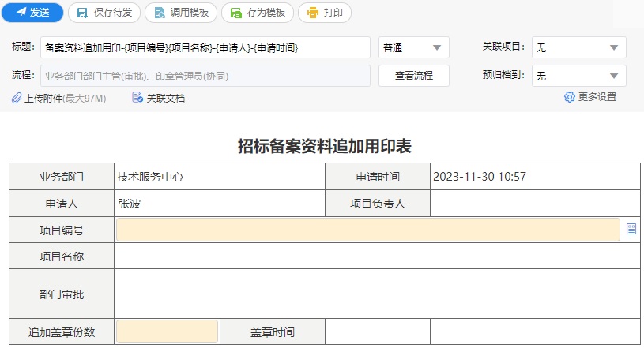The width and height of the screenshot is (644, 348).
Task: Click the 项目编号 highlighted input field
Action: click(368, 230)
